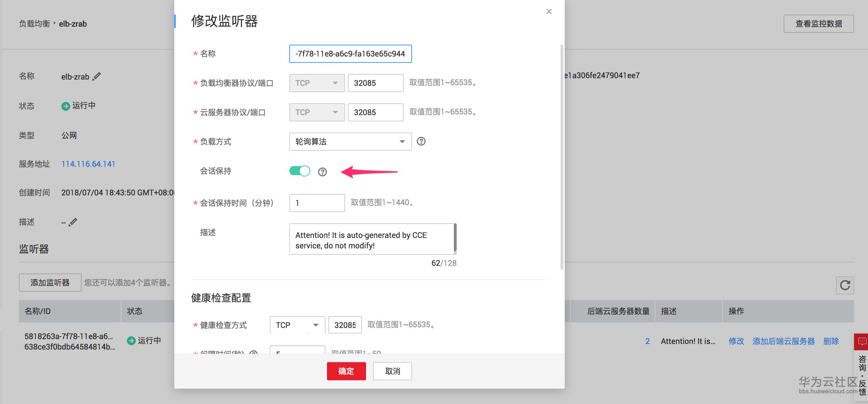Click 添加后端云服务器 link in listener row
The height and width of the screenshot is (404, 868).
[x=783, y=341]
